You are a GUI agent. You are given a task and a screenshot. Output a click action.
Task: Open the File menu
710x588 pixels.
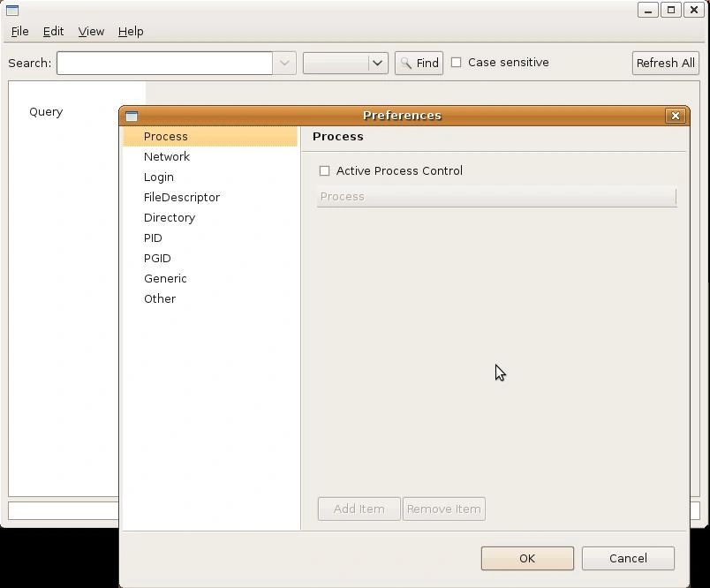pyautogui.click(x=20, y=31)
